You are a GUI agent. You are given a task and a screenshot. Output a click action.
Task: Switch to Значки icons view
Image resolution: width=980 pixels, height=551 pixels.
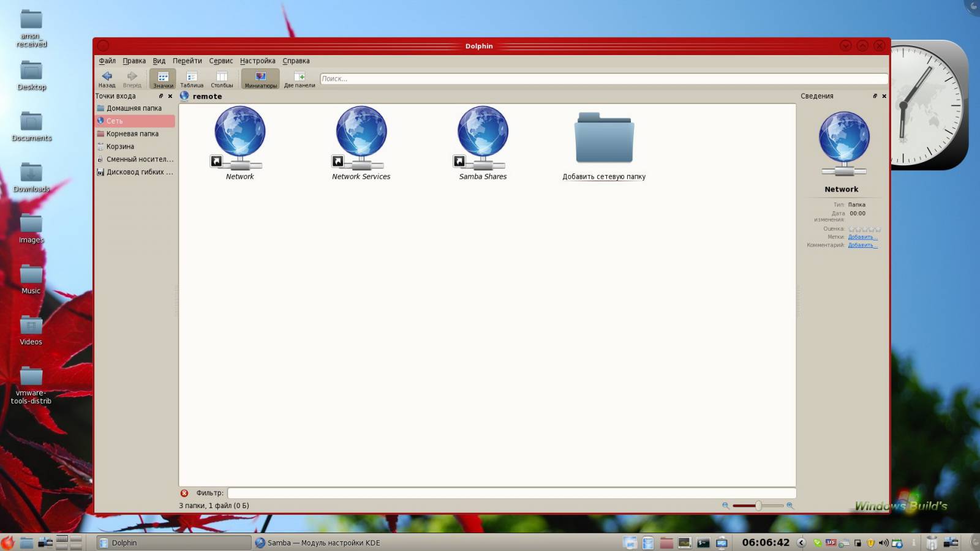(x=163, y=78)
